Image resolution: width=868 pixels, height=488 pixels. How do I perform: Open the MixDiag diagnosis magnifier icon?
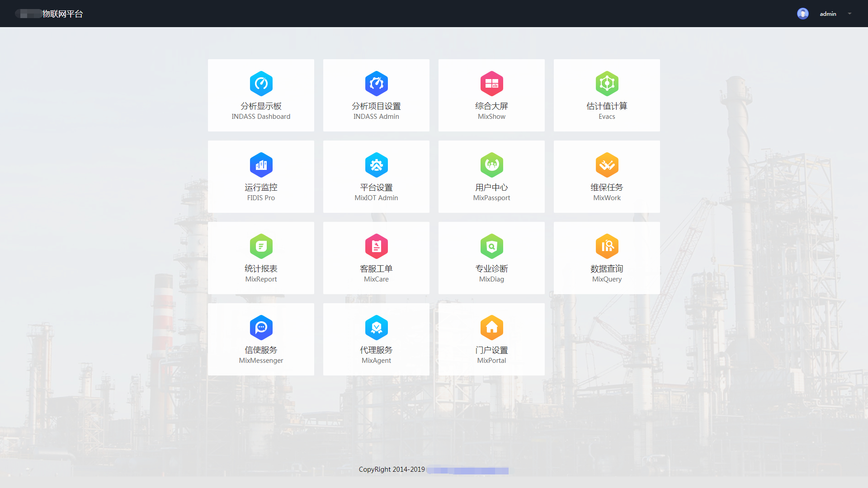click(491, 246)
